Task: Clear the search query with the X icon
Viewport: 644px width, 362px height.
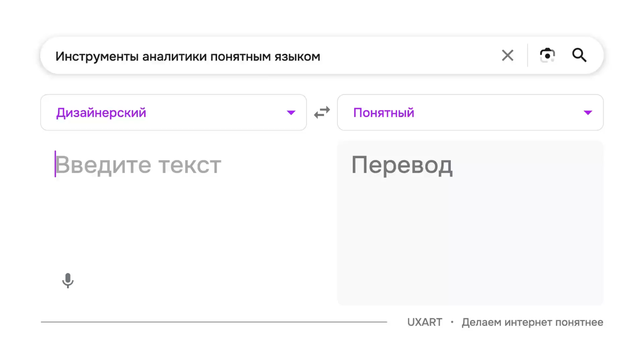Action: 507,56
